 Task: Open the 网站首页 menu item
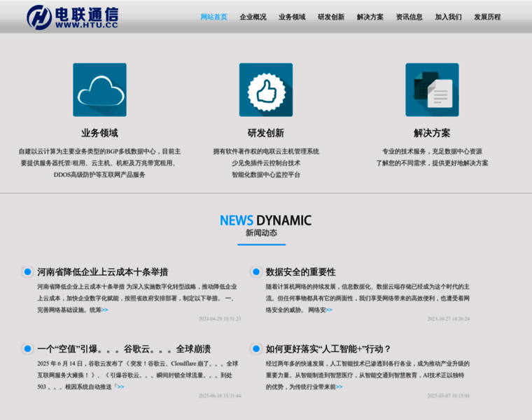213,17
